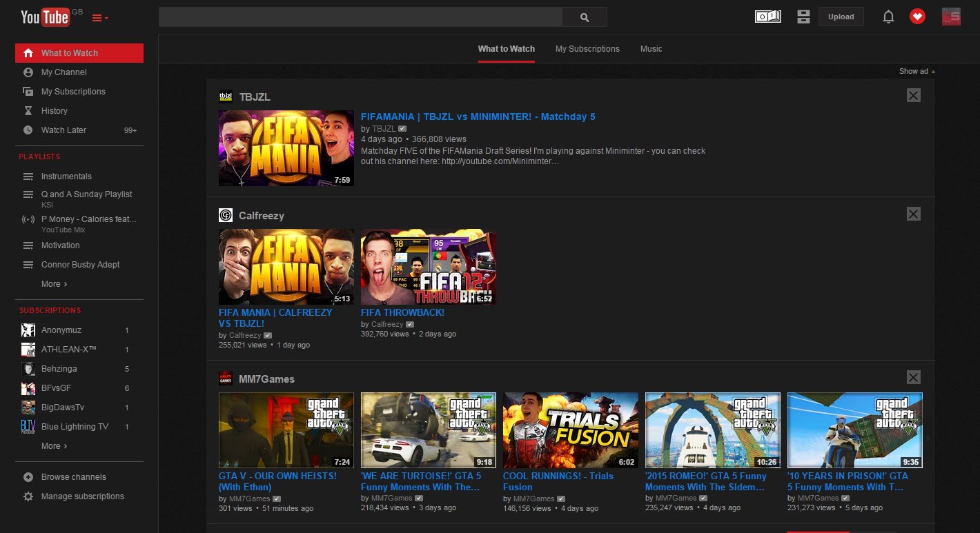Click the My Channel person icon
980x533 pixels.
[x=28, y=72]
